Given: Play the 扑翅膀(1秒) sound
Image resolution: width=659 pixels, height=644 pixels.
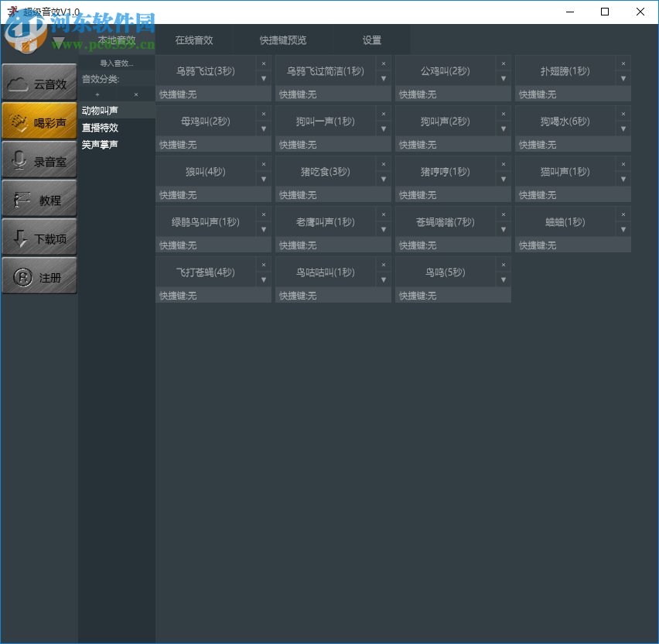Looking at the screenshot, I should point(565,70).
